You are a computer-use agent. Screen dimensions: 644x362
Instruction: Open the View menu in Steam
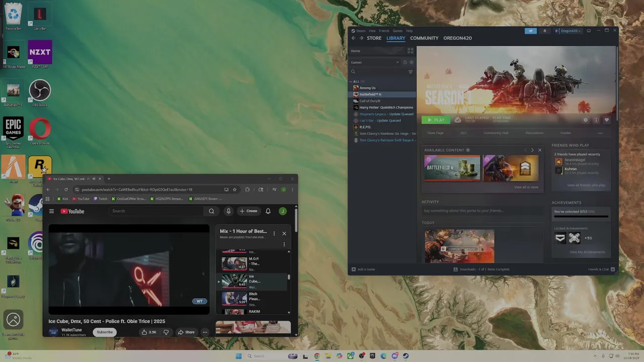pyautogui.click(x=372, y=31)
